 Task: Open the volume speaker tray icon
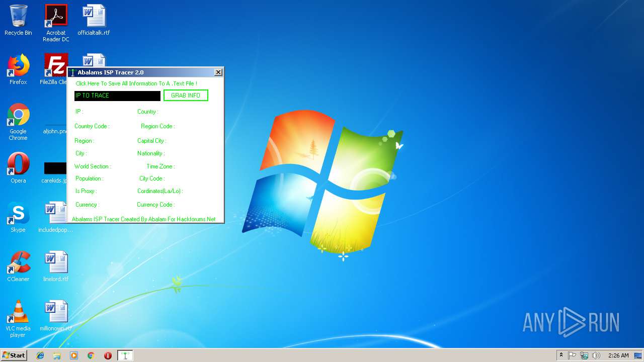[596, 355]
